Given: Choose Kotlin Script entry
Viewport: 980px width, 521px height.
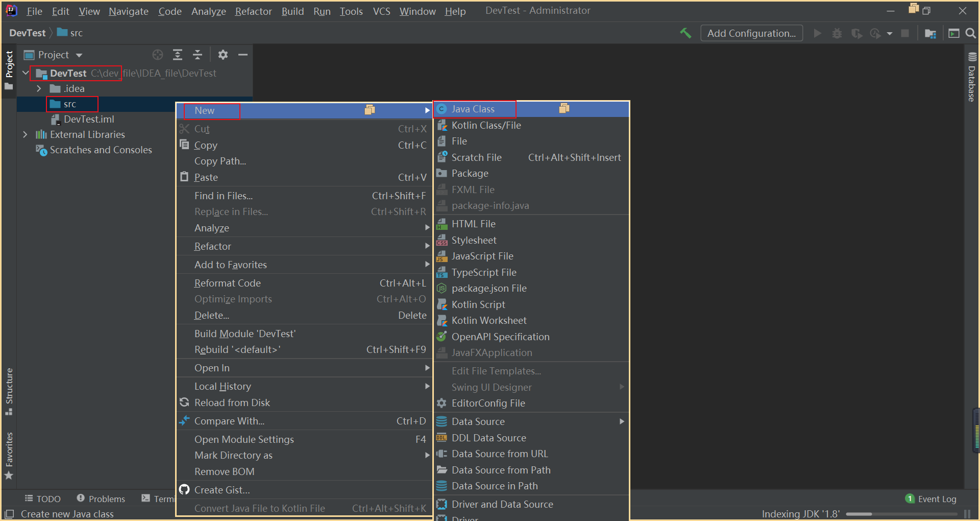Looking at the screenshot, I should [531, 304].
